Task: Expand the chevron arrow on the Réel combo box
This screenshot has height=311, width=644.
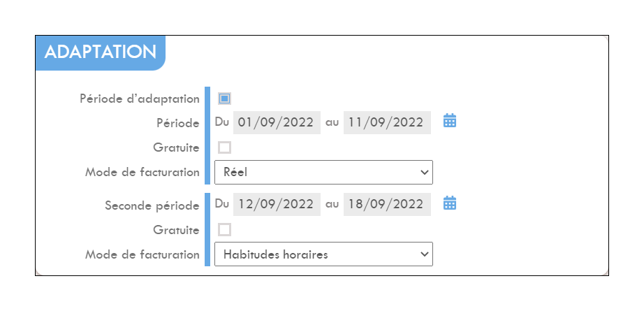Action: point(425,172)
